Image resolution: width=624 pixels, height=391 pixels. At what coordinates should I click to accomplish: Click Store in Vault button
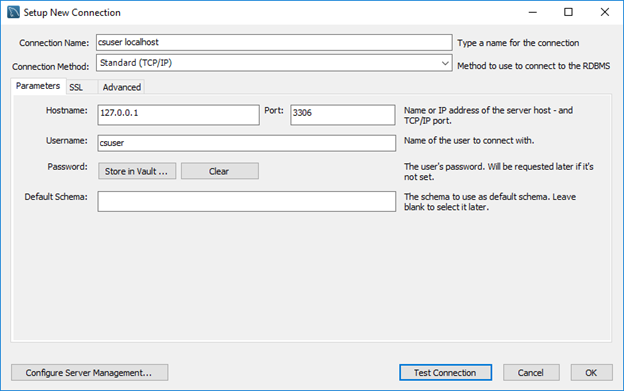click(x=137, y=171)
